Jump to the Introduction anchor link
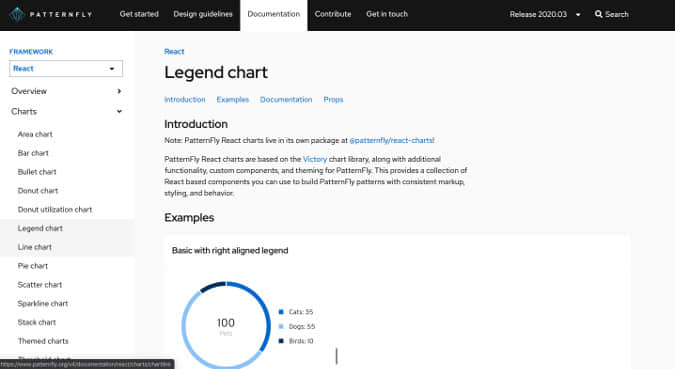The height and width of the screenshot is (369, 675). click(x=185, y=99)
